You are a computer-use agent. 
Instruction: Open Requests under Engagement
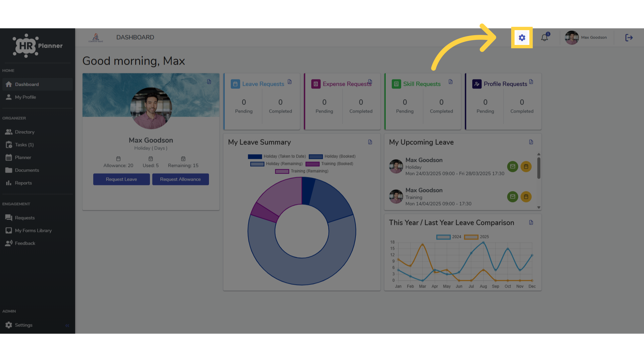pos(37,218)
